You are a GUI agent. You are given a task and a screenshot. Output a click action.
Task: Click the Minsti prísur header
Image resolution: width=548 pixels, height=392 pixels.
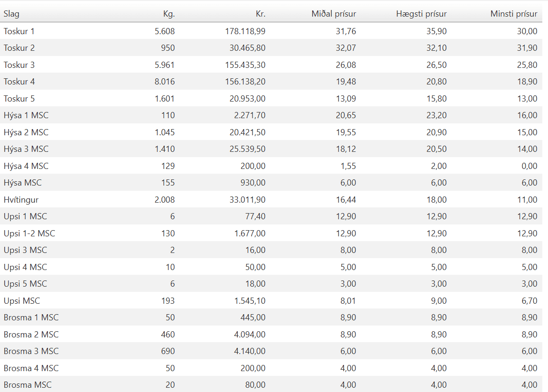[514, 14]
